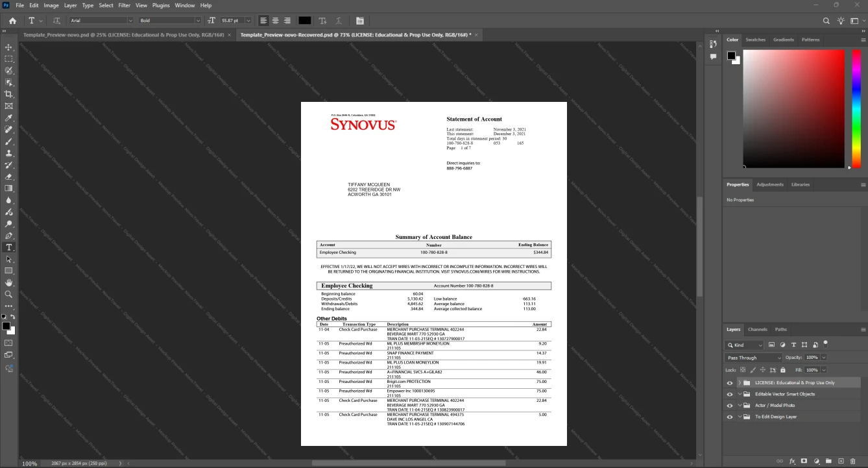
Task: Collapse the Editable Vector Smart Objects group
Action: click(x=740, y=394)
